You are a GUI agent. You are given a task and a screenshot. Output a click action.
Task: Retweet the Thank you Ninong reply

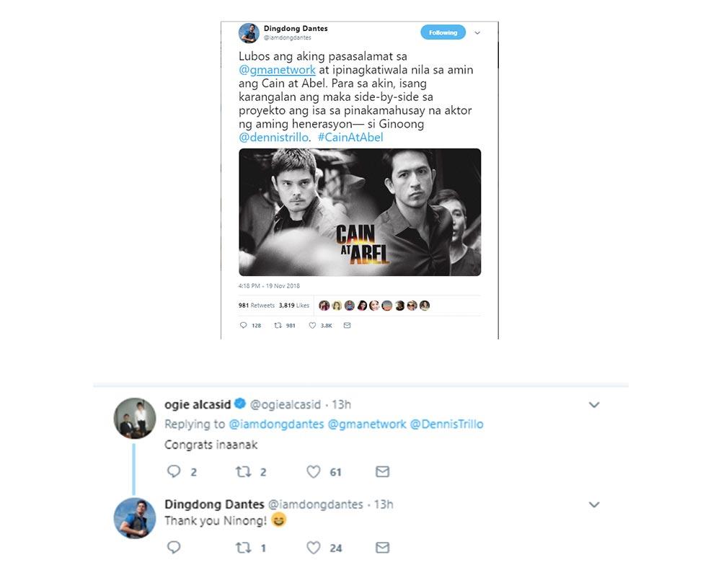[x=243, y=548]
